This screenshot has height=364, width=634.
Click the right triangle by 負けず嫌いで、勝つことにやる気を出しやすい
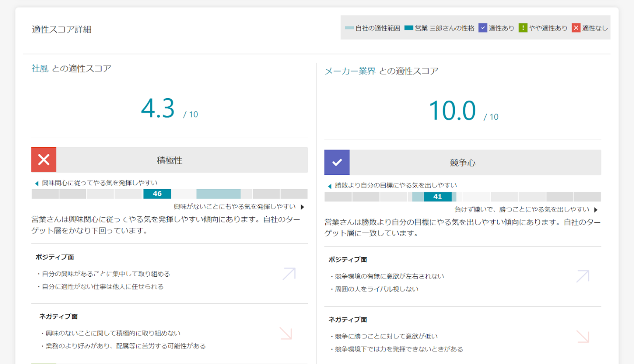click(x=596, y=210)
